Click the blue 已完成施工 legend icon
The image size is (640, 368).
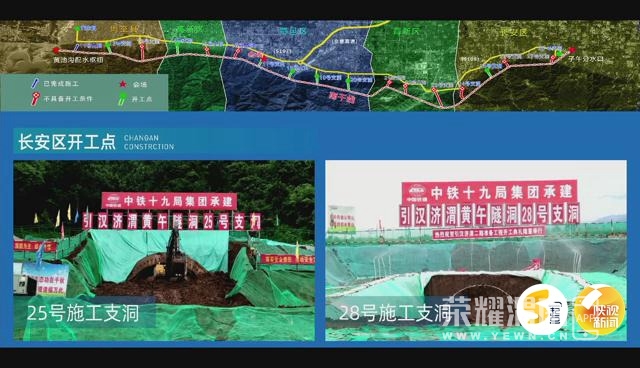35,84
